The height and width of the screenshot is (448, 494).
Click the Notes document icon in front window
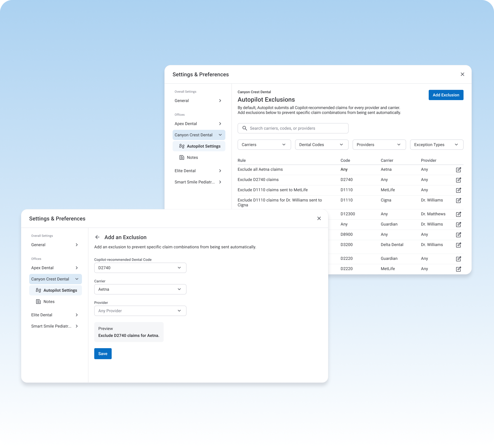tap(38, 302)
